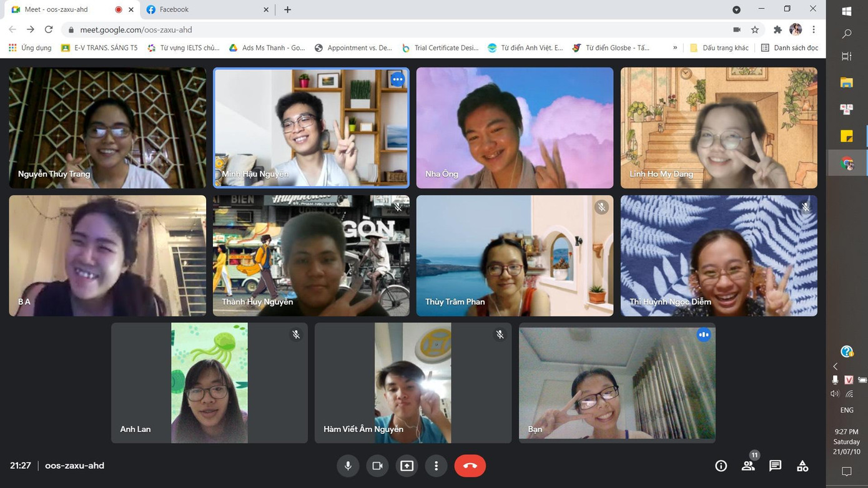
Task: Click the camera icon in the address bar
Action: [x=736, y=29]
